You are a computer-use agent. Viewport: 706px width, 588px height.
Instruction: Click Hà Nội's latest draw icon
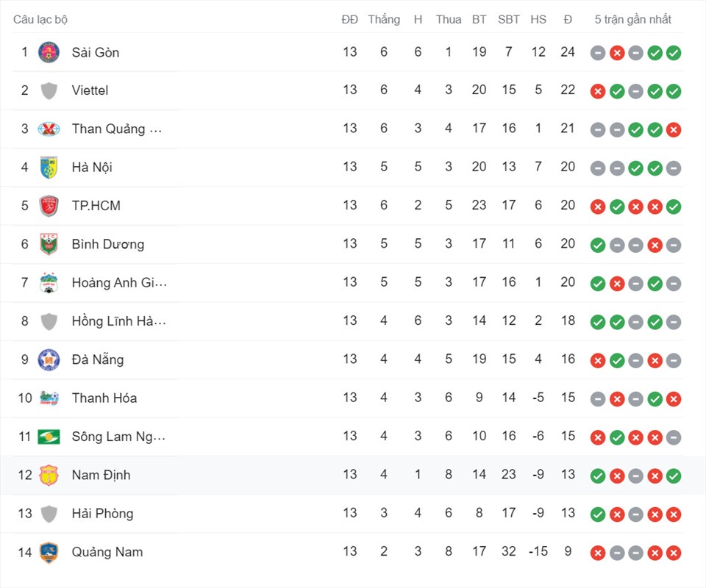[674, 168]
